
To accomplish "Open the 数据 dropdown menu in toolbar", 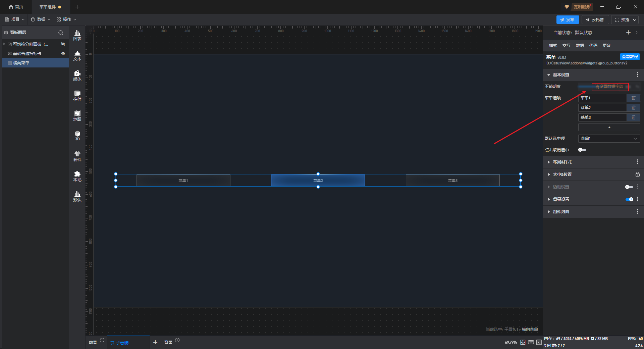I will [x=41, y=19].
